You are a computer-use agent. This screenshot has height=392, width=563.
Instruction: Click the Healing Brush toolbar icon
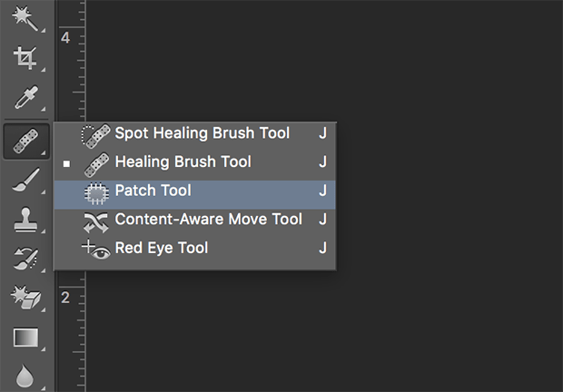[25, 141]
